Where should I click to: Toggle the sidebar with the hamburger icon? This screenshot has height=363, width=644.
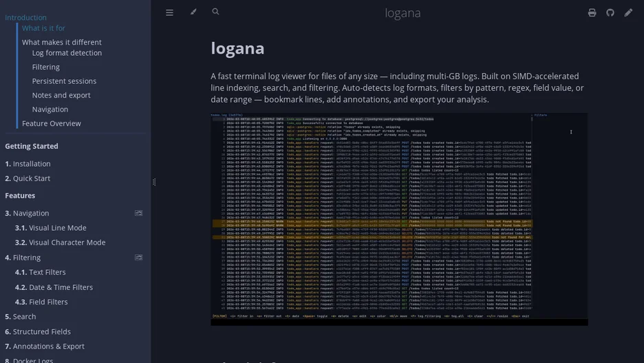(169, 13)
